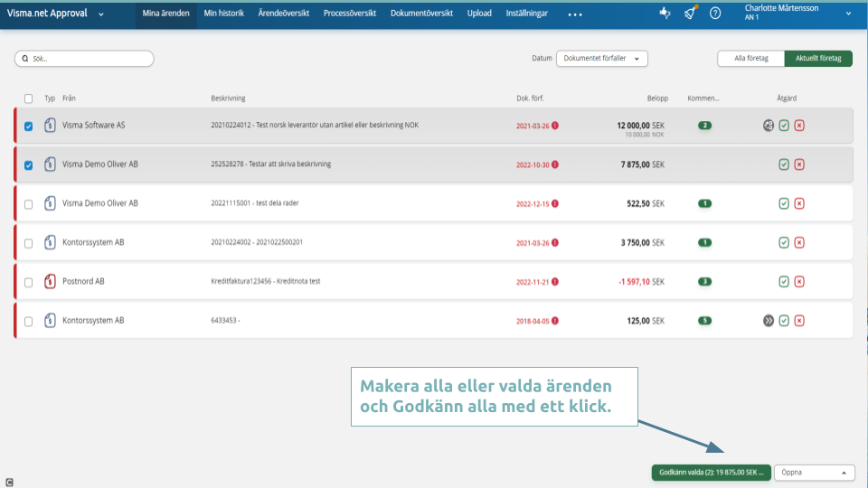Approve the Visma Software AS invoice
Viewport: 868px width, 488px height.
pos(784,126)
